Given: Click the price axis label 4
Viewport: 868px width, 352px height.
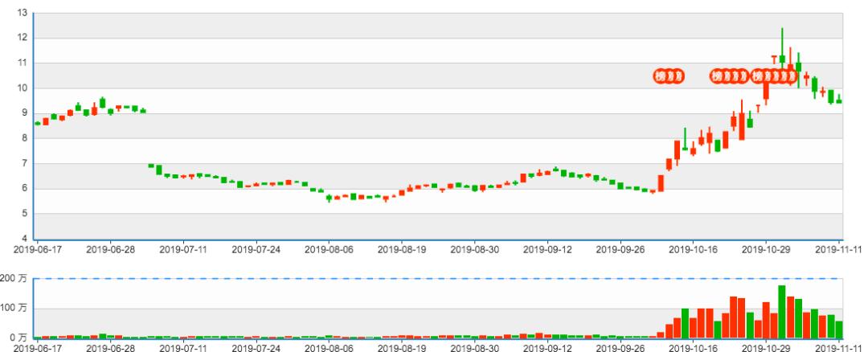Looking at the screenshot, I should pyautogui.click(x=25, y=239).
